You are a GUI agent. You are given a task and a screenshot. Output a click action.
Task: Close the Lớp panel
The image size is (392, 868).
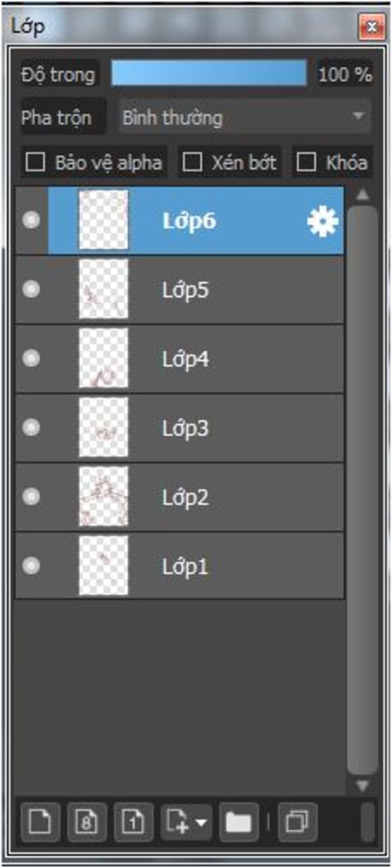click(372, 26)
